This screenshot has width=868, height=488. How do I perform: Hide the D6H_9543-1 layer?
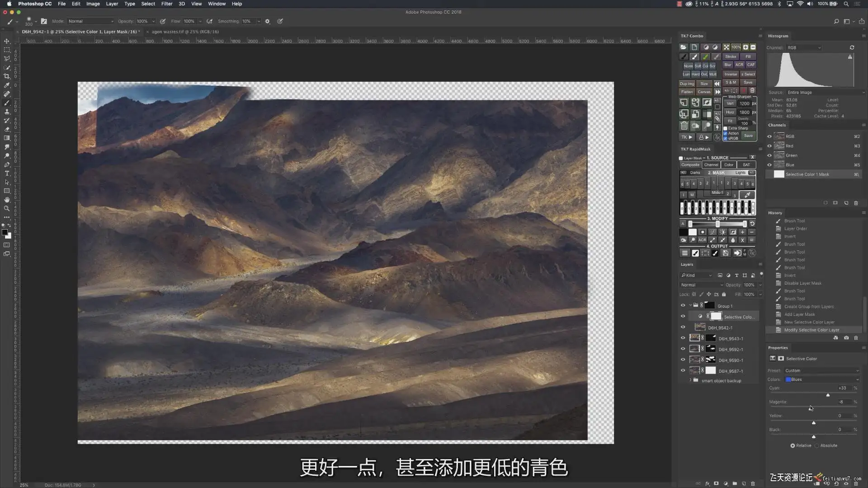click(683, 338)
